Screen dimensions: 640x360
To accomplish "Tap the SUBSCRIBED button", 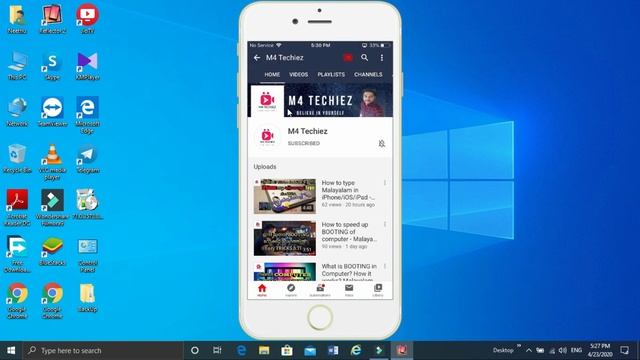I will coord(304,143).
